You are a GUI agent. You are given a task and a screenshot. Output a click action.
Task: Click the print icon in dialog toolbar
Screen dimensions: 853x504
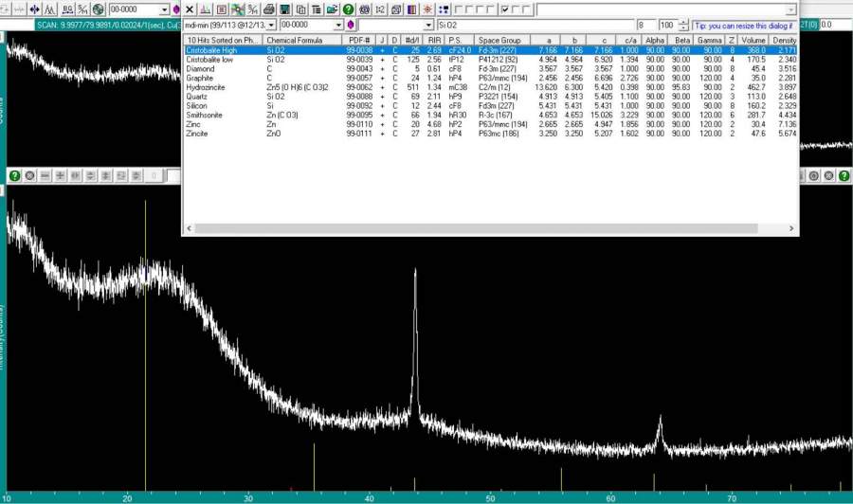pyautogui.click(x=268, y=9)
